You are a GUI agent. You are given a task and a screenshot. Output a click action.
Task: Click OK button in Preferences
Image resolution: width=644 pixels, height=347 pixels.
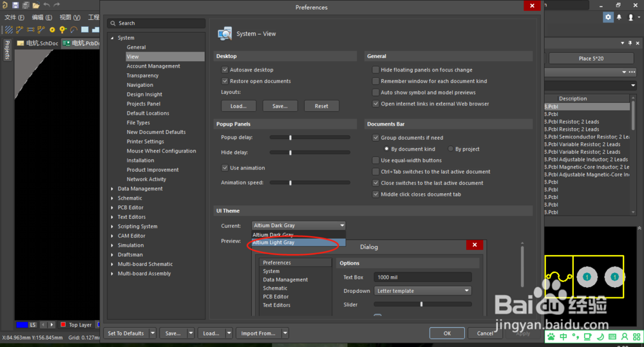point(447,333)
